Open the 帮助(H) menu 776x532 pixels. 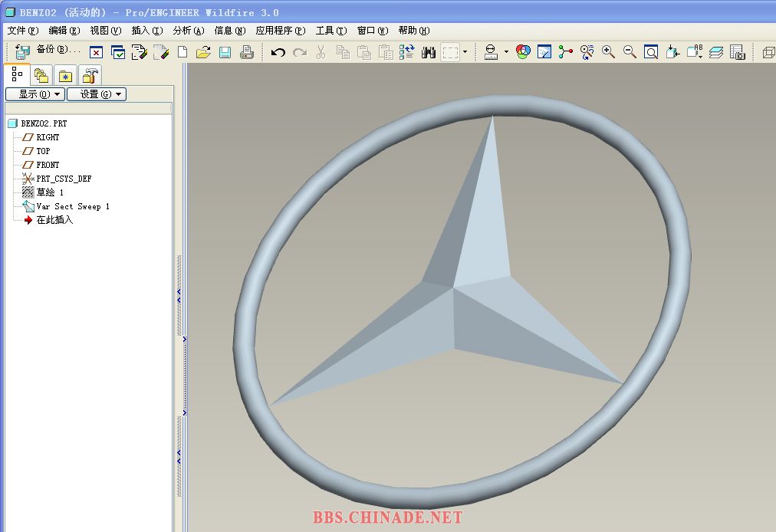414,31
